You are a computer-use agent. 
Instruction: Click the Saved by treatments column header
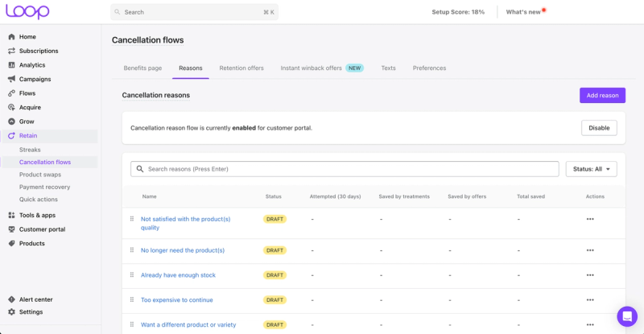(404, 196)
